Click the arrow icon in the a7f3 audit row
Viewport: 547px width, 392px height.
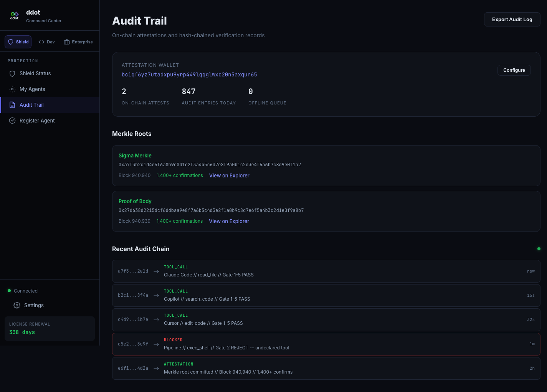tap(156, 271)
